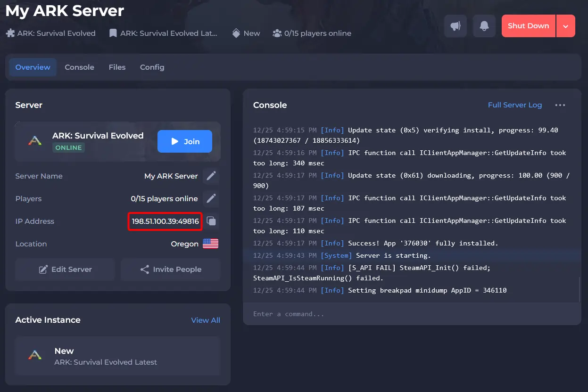Screen dimensions: 588x392
Task: Click the SteamAPI_Init() failed log line
Action: pyautogui.click(x=372, y=273)
